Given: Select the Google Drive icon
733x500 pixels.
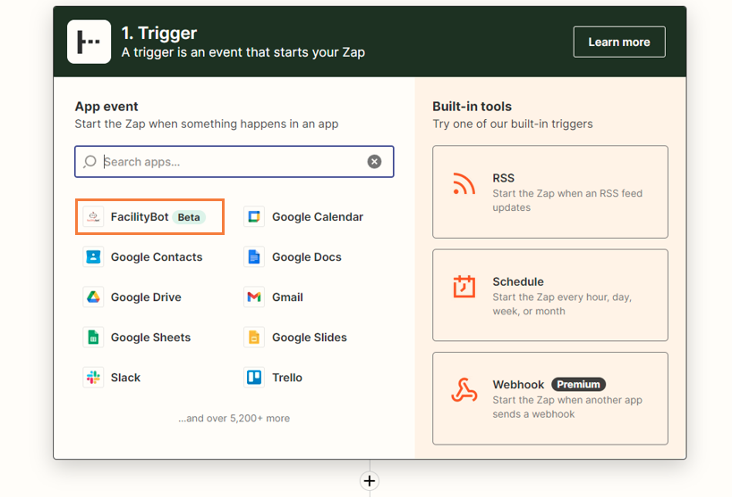Looking at the screenshot, I should point(93,297).
